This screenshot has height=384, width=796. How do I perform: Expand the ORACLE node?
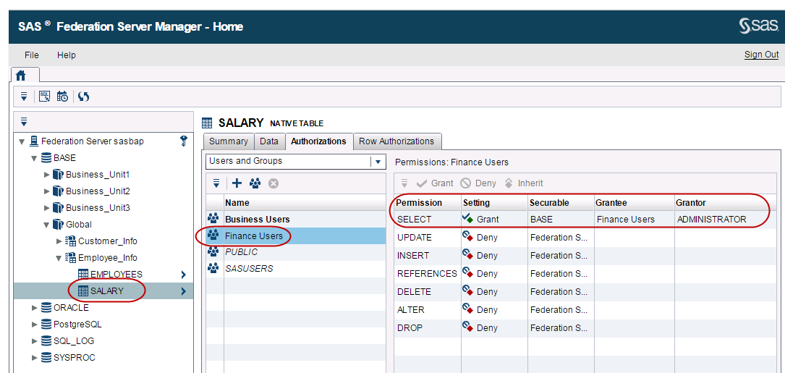coord(35,308)
